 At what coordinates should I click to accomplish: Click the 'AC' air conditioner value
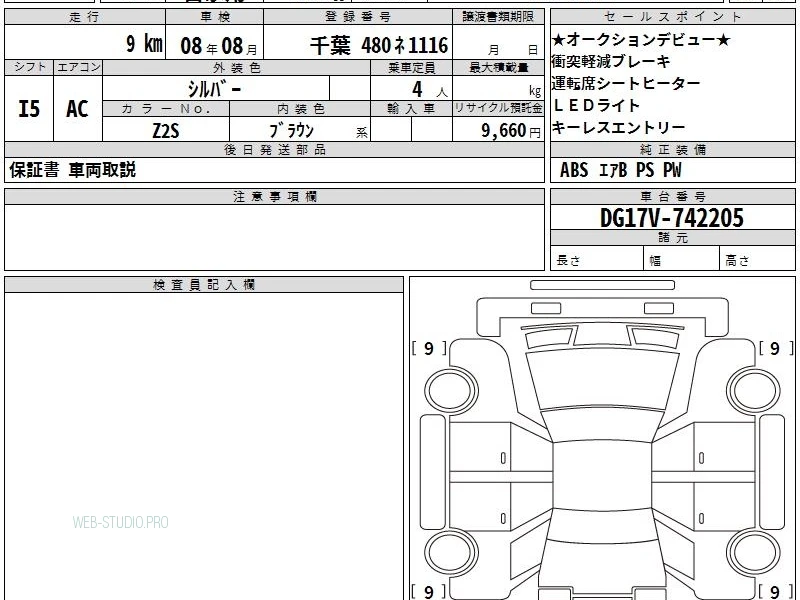point(77,109)
